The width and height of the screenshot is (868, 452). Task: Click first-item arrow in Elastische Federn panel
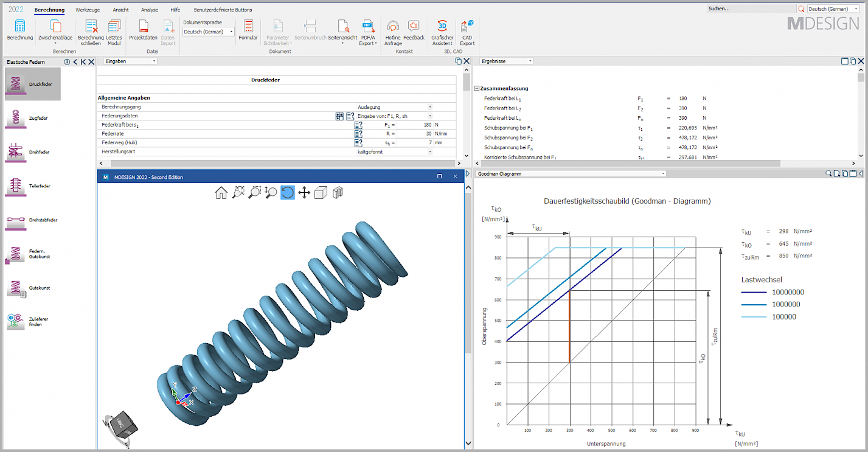pos(83,61)
